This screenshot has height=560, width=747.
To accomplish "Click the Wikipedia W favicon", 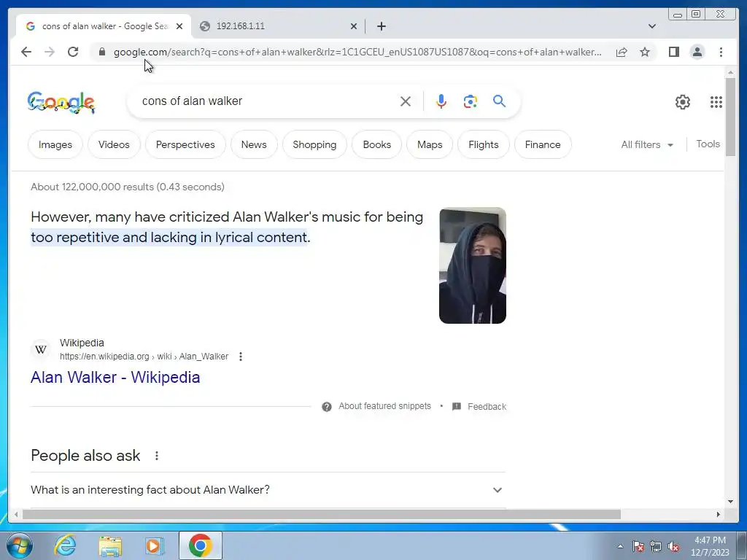I will [x=41, y=349].
